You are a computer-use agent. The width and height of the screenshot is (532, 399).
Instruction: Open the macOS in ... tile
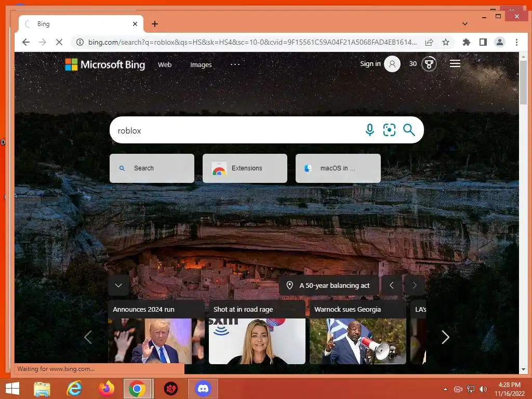338,168
